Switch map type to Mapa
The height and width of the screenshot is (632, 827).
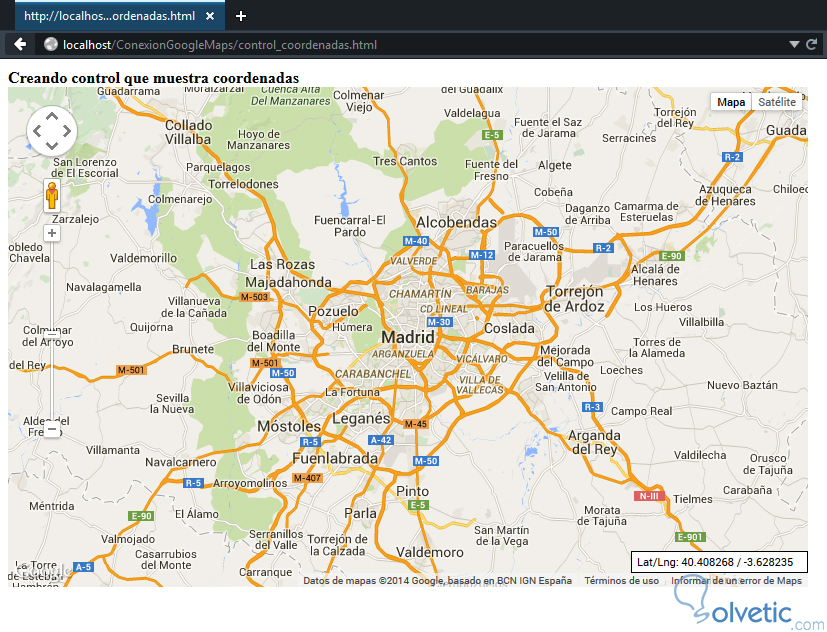[731, 102]
